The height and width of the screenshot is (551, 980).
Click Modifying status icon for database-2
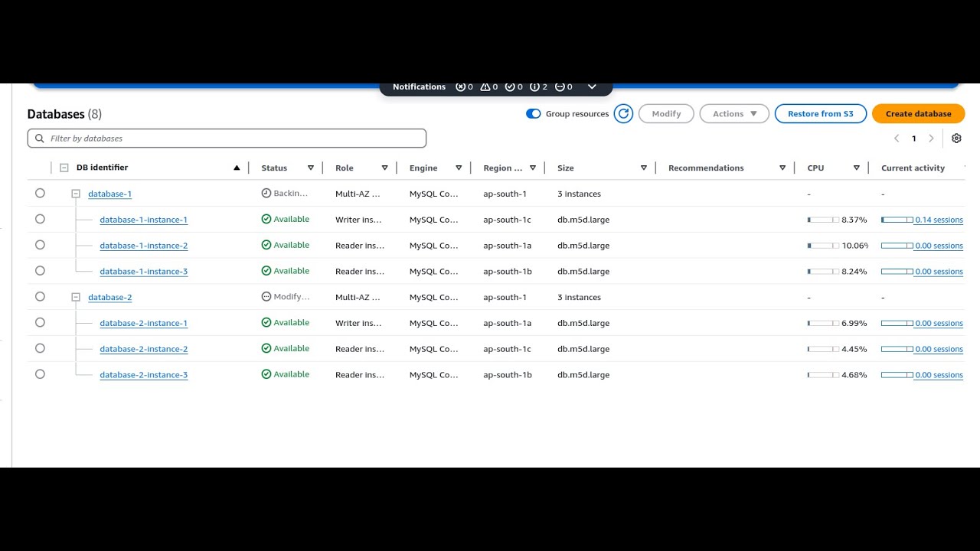[x=266, y=297]
